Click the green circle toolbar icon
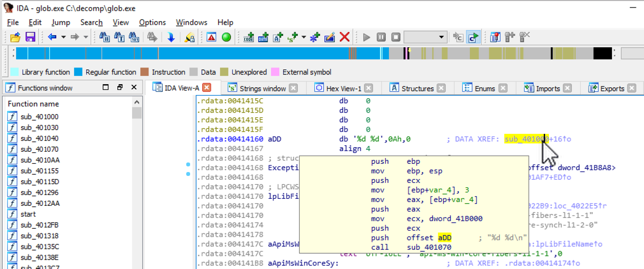Image resolution: width=644 pixels, height=269 pixels. point(226,38)
